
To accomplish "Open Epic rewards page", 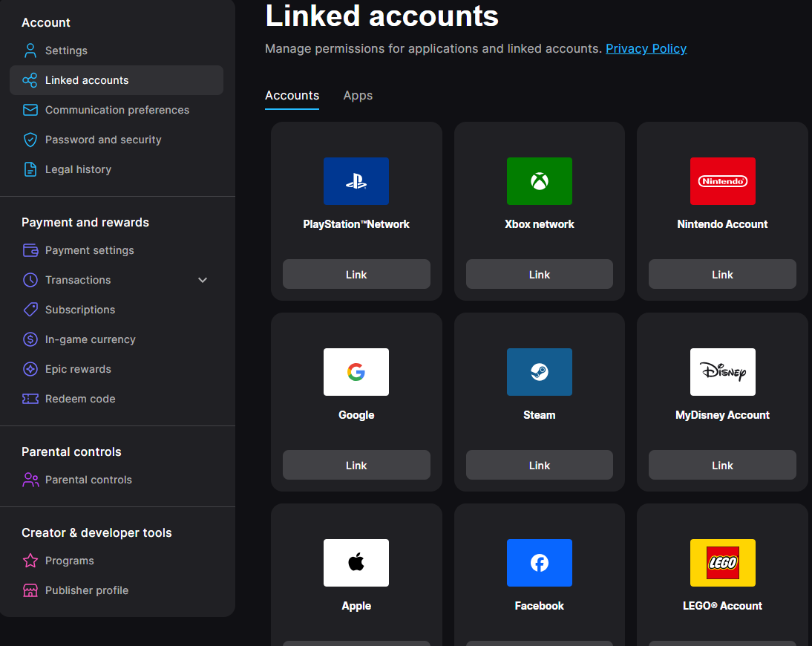I will [x=117, y=369].
